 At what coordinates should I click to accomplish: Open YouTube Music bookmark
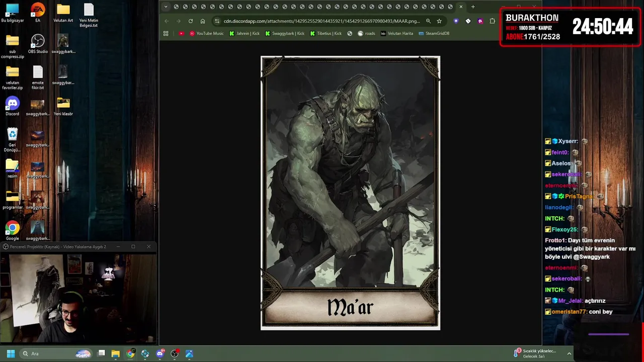click(207, 33)
